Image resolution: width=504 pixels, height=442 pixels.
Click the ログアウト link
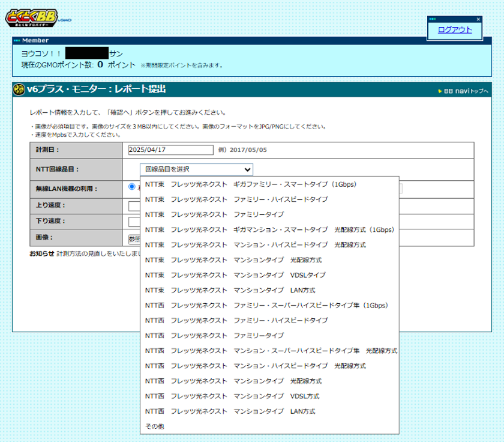(x=454, y=28)
